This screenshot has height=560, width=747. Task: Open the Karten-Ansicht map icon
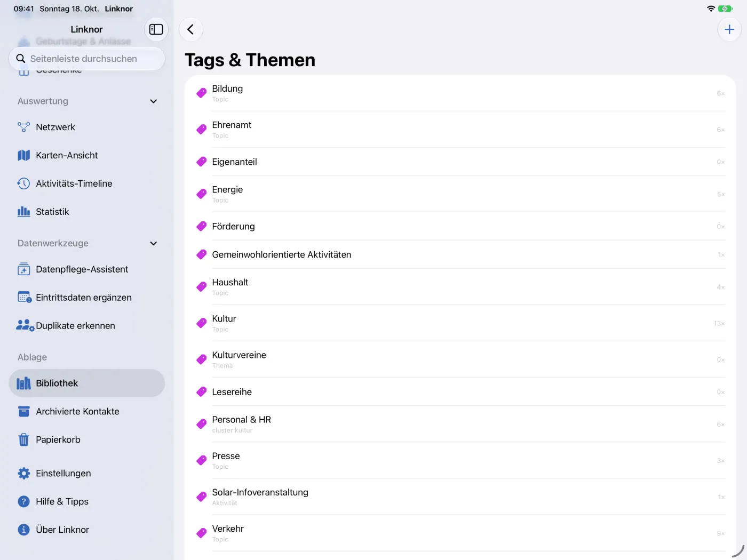coord(23,155)
